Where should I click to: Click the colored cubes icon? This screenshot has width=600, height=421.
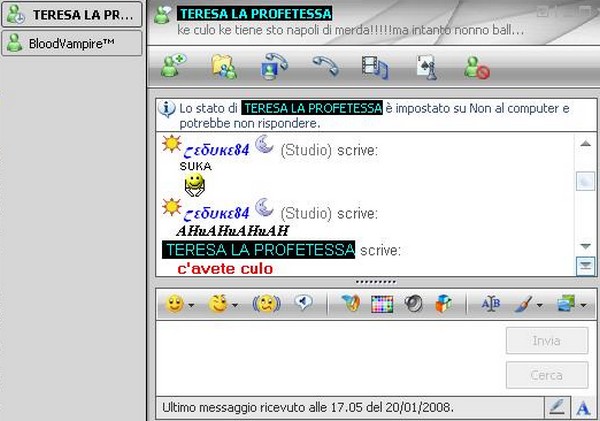443,304
